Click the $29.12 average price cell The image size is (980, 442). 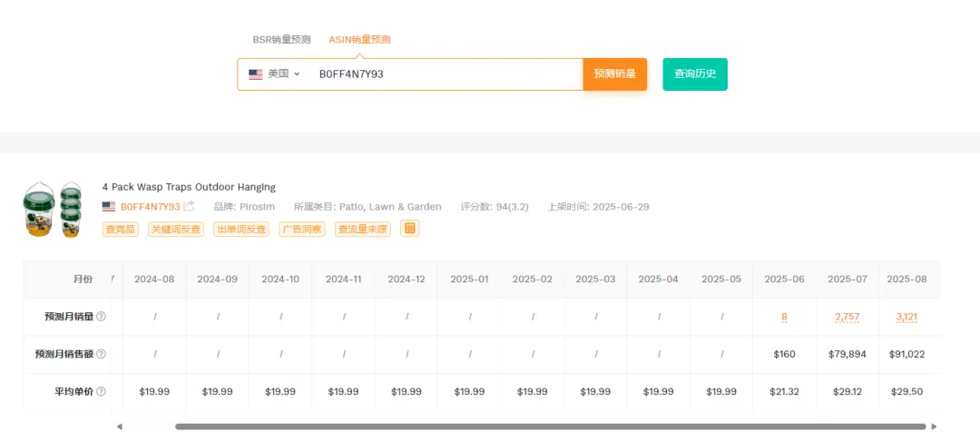848,391
